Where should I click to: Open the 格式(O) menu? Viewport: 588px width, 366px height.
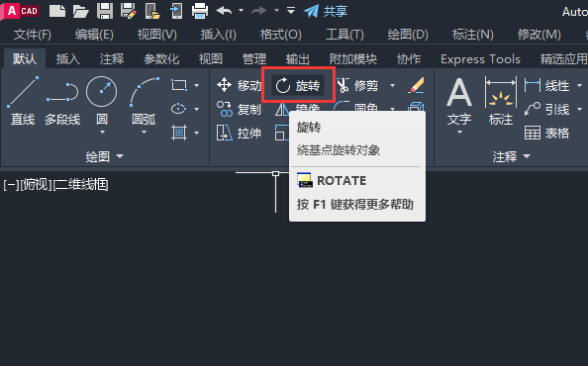point(281,35)
